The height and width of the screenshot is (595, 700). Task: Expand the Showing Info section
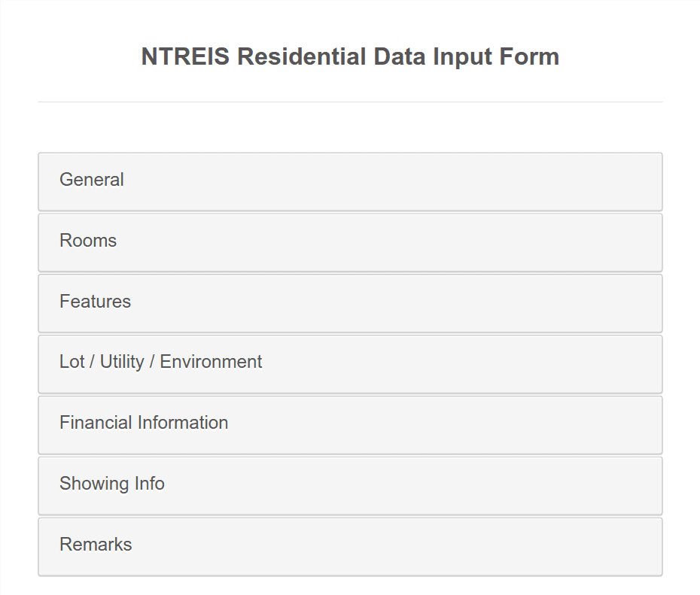(112, 484)
